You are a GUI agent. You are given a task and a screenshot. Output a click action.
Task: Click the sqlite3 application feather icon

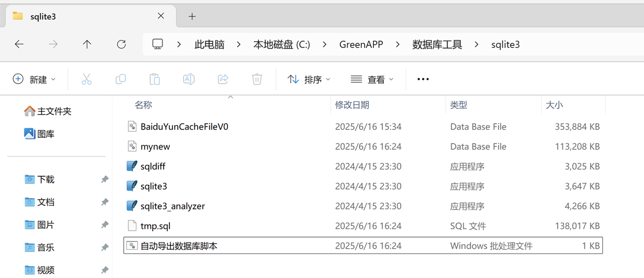coord(132,186)
